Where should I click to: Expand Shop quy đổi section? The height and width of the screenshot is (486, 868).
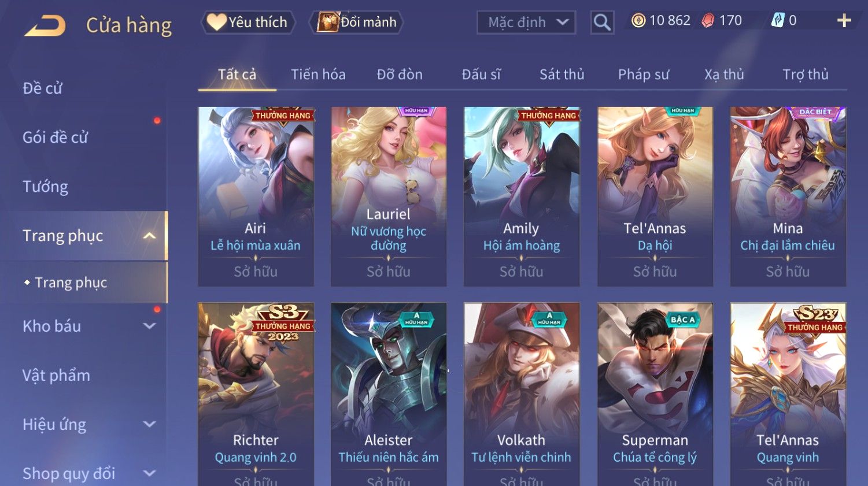click(x=150, y=473)
